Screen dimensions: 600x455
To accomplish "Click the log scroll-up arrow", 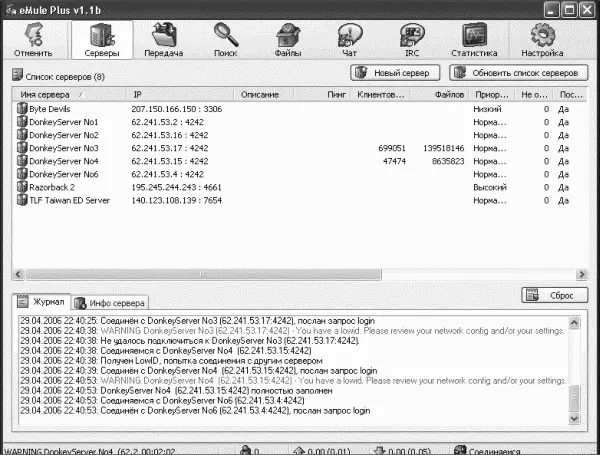I will coord(574,323).
